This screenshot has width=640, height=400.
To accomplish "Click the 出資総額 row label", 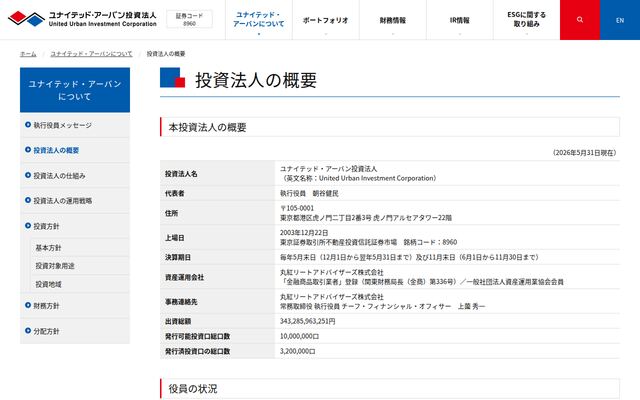I will tap(178, 321).
